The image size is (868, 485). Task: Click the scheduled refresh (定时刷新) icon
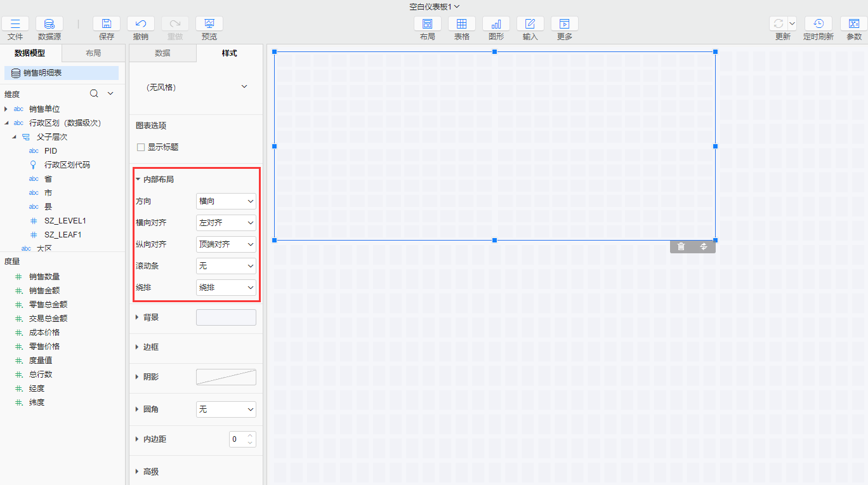[x=818, y=24]
